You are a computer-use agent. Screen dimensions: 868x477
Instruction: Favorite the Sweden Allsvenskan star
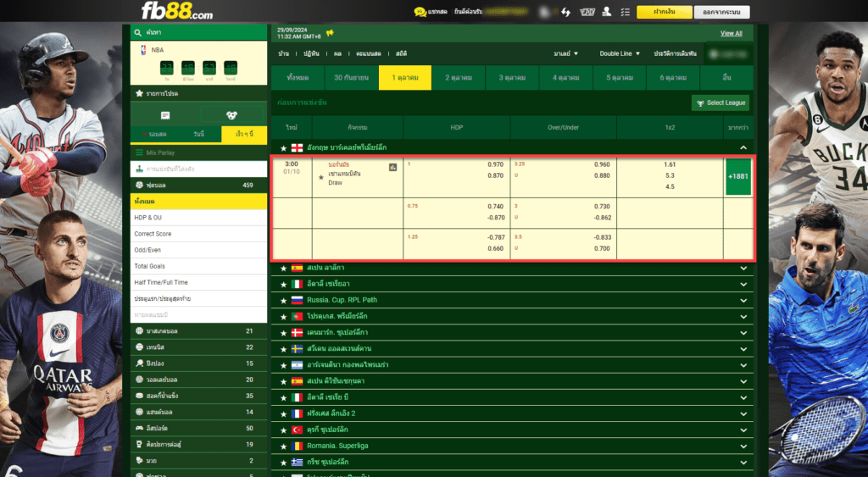tap(283, 349)
